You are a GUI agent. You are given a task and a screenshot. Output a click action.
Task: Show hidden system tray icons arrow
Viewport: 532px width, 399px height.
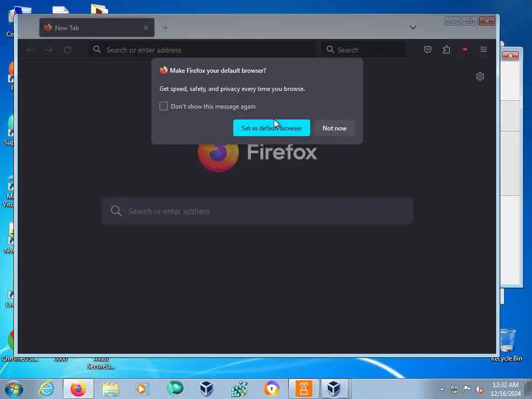pos(442,390)
